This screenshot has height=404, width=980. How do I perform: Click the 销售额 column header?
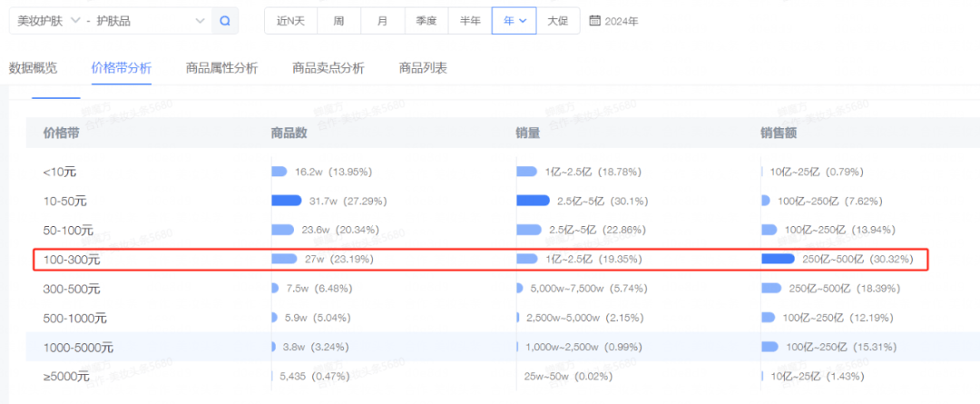778,133
